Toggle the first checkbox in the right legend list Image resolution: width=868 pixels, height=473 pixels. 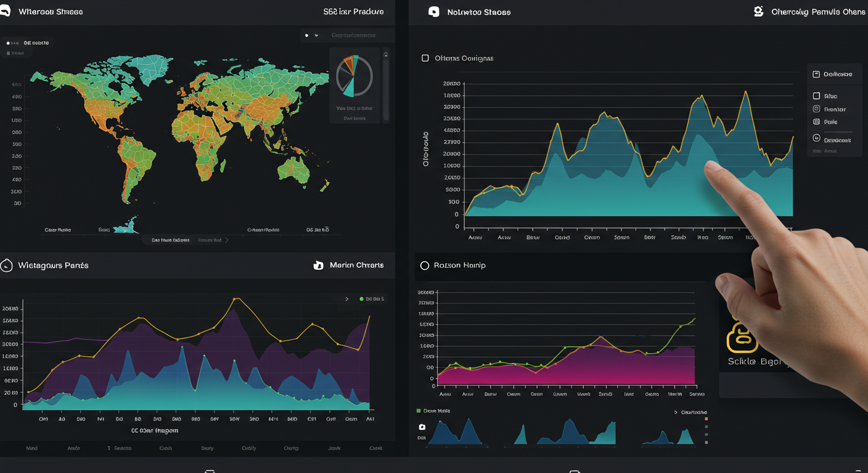pos(816,96)
